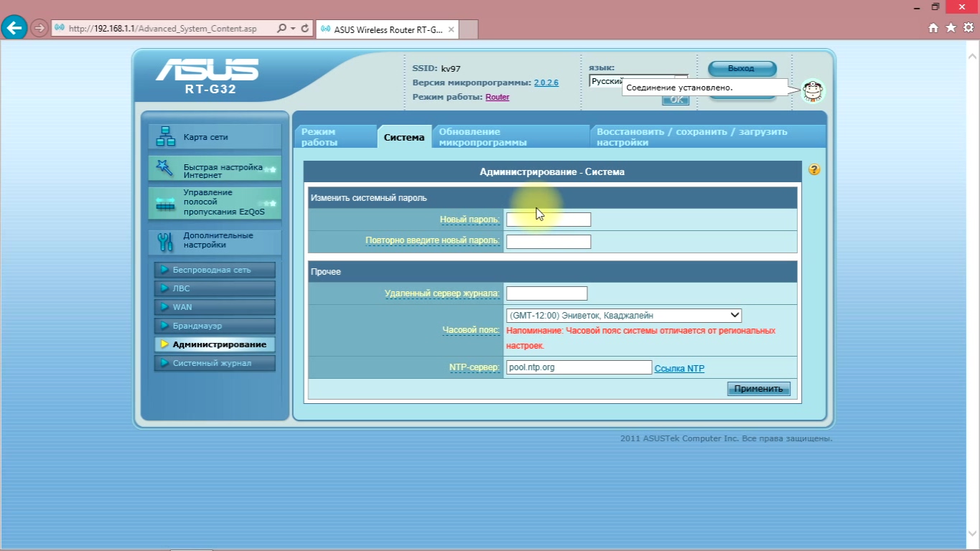Open the ЛВС submenu
The image size is (980, 551).
pyautogui.click(x=215, y=288)
